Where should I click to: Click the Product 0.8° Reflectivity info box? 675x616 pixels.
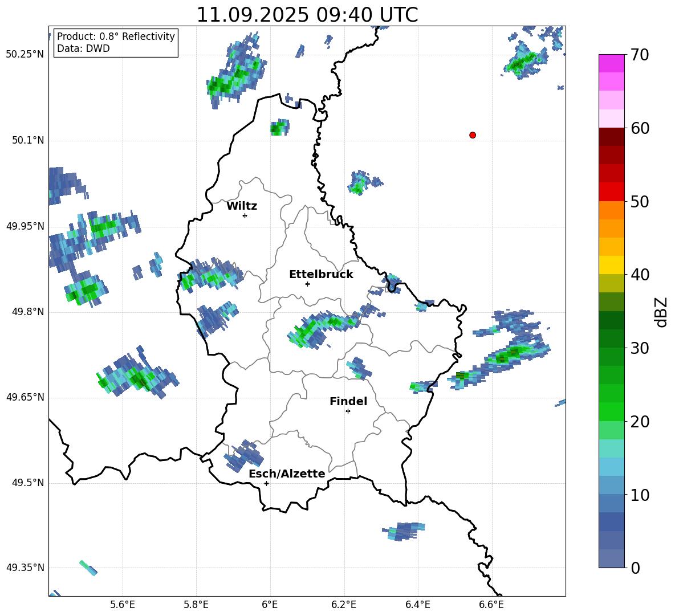point(116,43)
